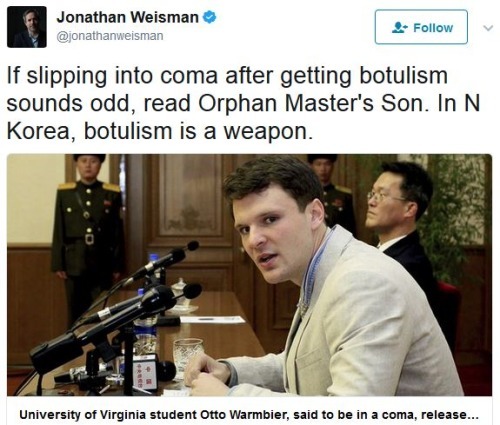Screen dimensions: 500x425
Task: Expand the tweet options chevron
Action: click(x=488, y=28)
